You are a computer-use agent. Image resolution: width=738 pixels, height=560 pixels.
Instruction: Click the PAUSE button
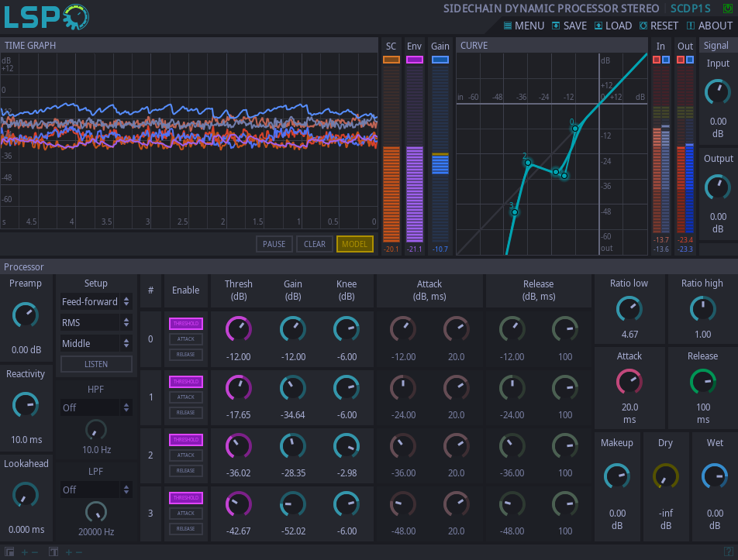(274, 244)
